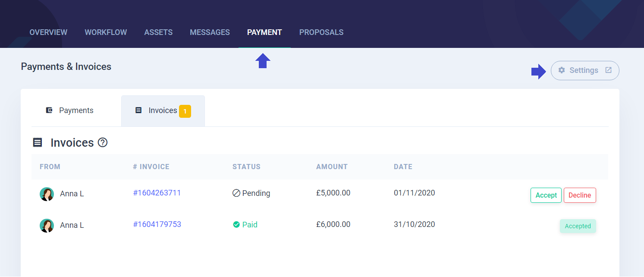Image resolution: width=644 pixels, height=277 pixels.
Task: Click the AMOUNT column header
Action: [x=332, y=167]
